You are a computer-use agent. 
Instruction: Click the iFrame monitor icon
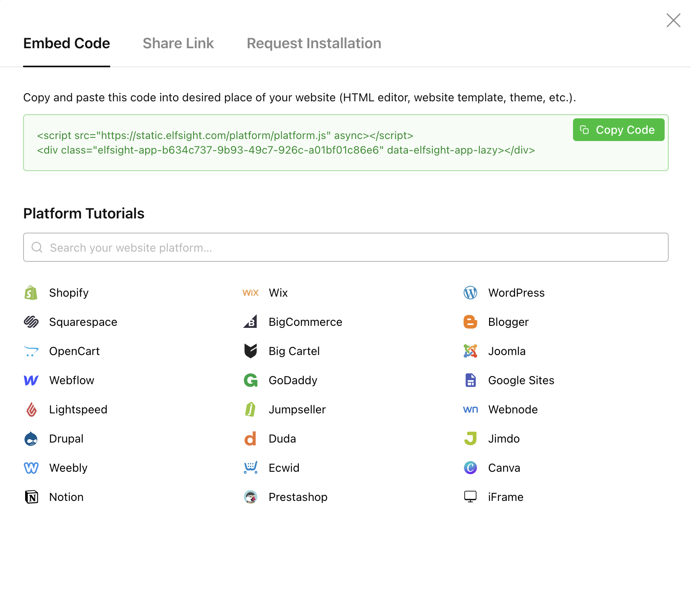pos(470,497)
